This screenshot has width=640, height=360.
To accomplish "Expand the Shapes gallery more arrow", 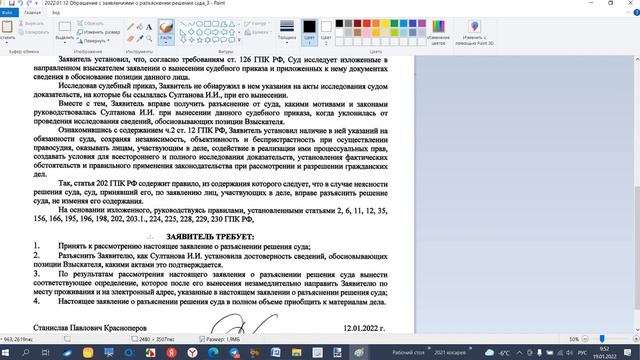I will [239, 40].
